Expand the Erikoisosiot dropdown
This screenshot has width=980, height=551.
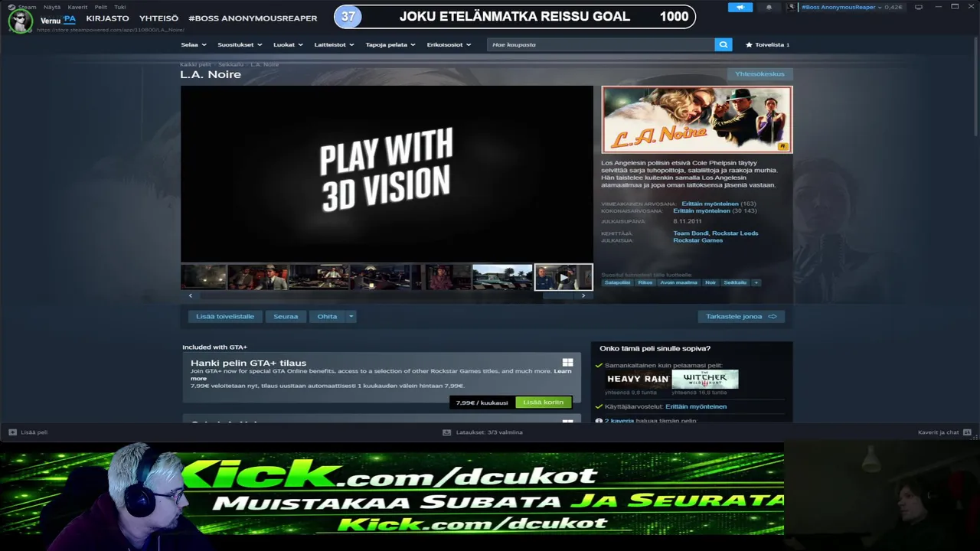(449, 44)
